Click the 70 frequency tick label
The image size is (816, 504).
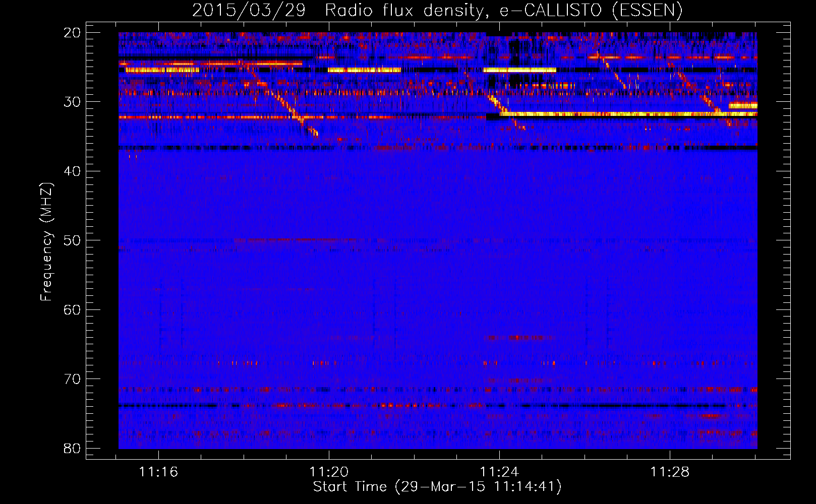(x=72, y=379)
